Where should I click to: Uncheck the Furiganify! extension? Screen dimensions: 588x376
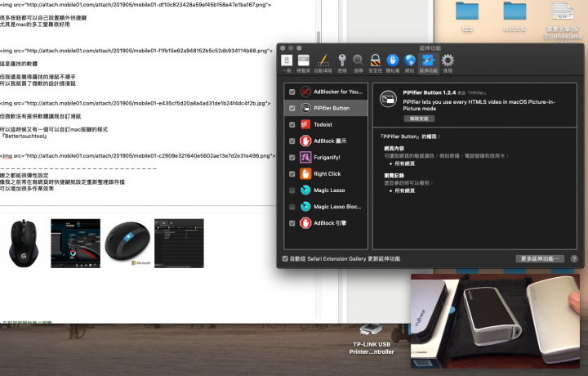pos(292,158)
